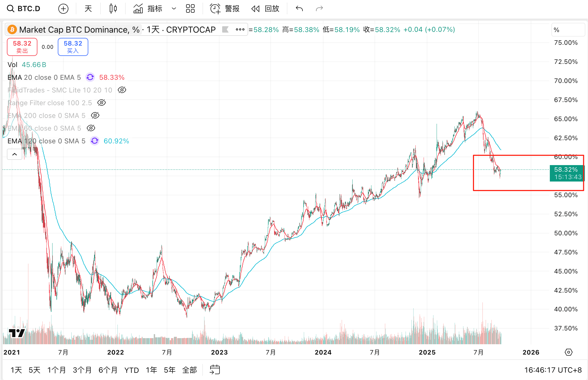The image size is (588, 380).
Task: Open the go-to-date calendar icon
Action: 215,370
